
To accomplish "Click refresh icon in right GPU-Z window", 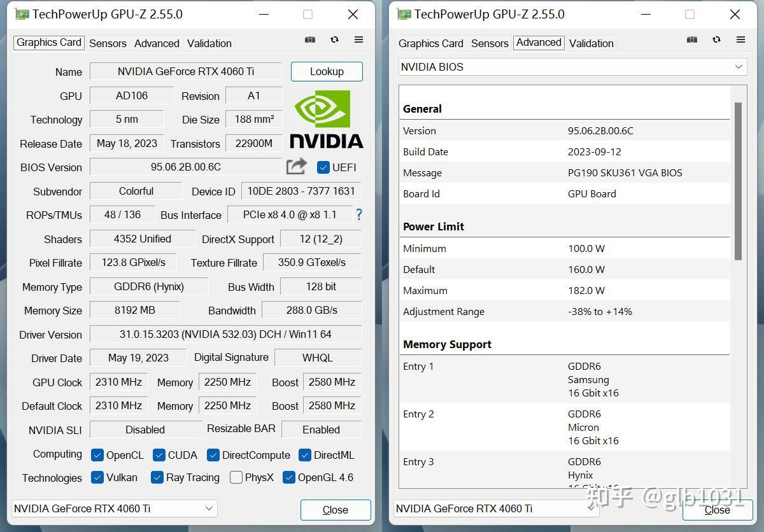I will coord(716,39).
